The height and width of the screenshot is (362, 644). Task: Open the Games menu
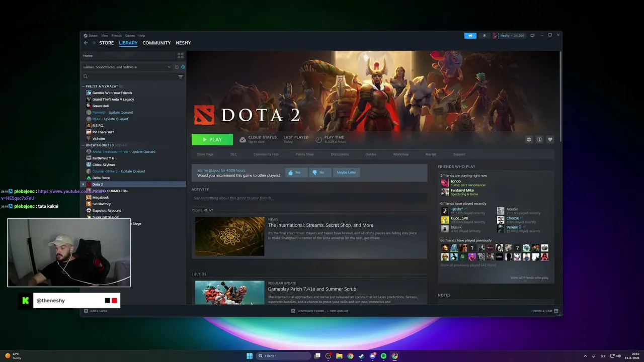130,36
